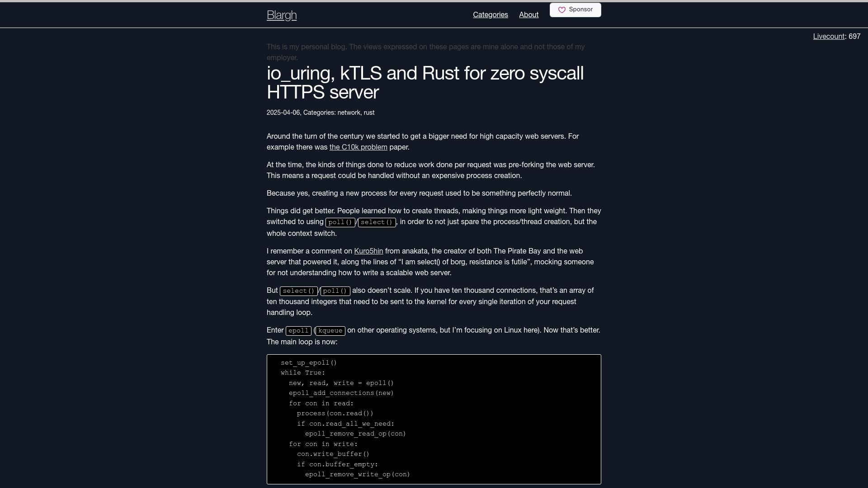Viewport: 868px width, 488px height.
Task: Click the 'for con in read:' line
Action: [321, 404]
